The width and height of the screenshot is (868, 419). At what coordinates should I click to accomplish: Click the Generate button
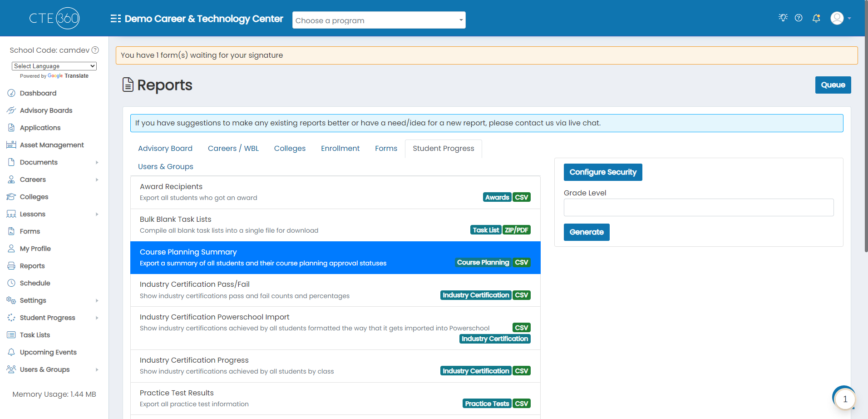point(587,232)
